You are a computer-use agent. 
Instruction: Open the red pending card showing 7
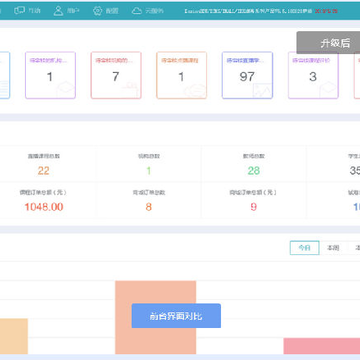[x=116, y=75]
